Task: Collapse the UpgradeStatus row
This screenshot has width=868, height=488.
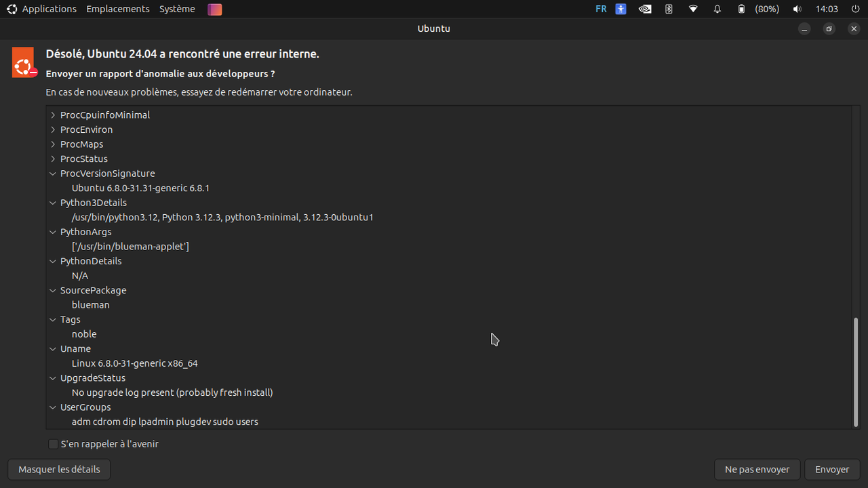Action: 53,378
